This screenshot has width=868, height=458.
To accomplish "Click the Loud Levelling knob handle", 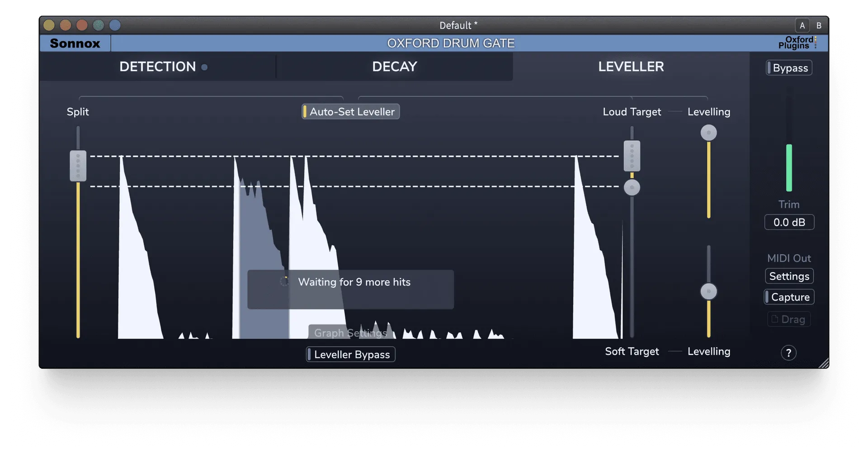I will point(709,133).
